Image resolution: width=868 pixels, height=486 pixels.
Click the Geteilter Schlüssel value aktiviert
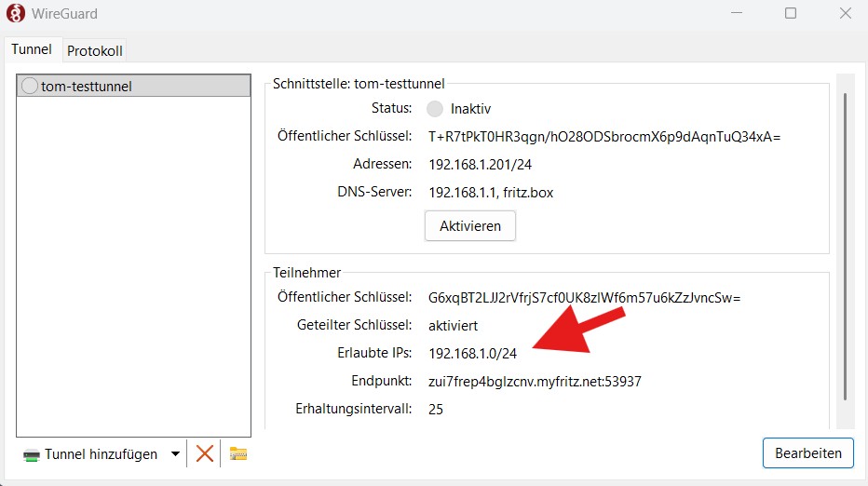pyautogui.click(x=453, y=326)
